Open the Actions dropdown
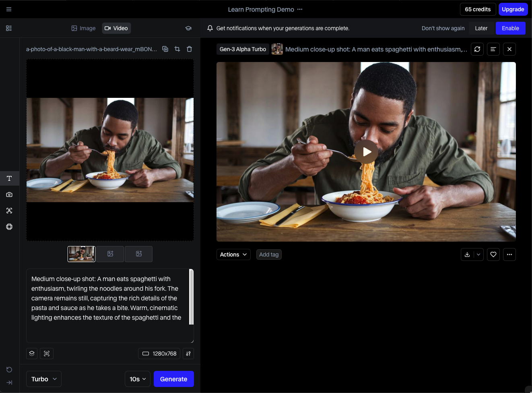This screenshot has height=393, width=532. [x=233, y=254]
